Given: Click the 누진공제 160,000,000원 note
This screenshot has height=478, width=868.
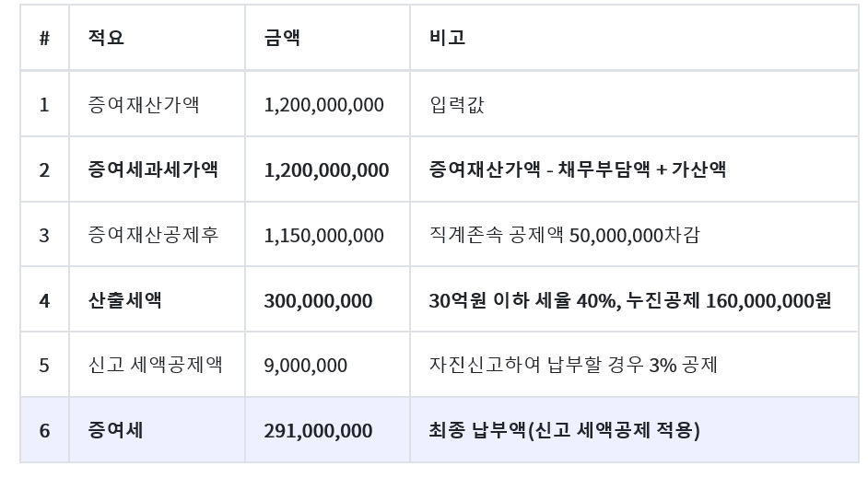Looking at the screenshot, I should click(x=729, y=300).
